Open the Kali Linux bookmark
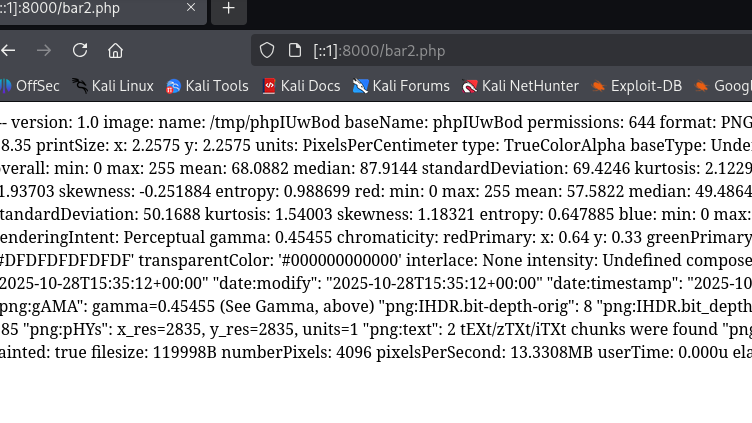 click(113, 86)
